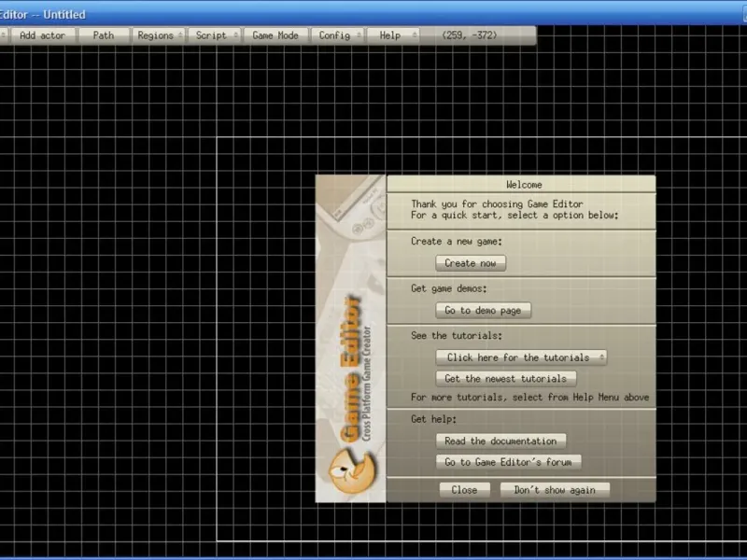
Task: Close the Welcome dialog
Action: click(464, 490)
